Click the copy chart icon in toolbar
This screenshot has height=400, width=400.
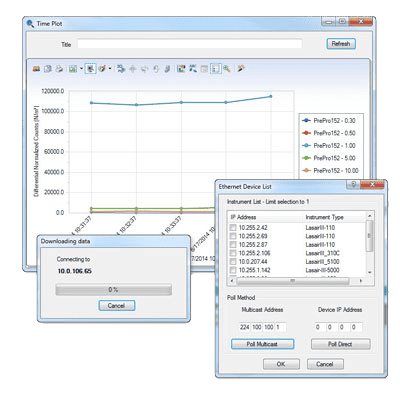pos(48,69)
